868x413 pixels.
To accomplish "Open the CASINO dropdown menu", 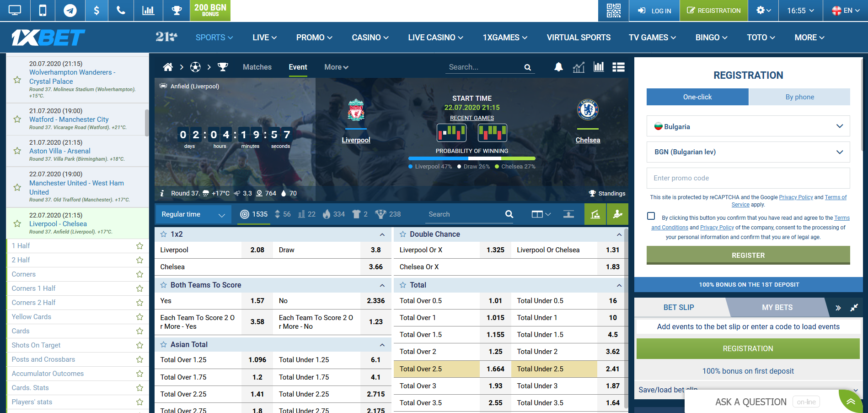I will 370,38.
